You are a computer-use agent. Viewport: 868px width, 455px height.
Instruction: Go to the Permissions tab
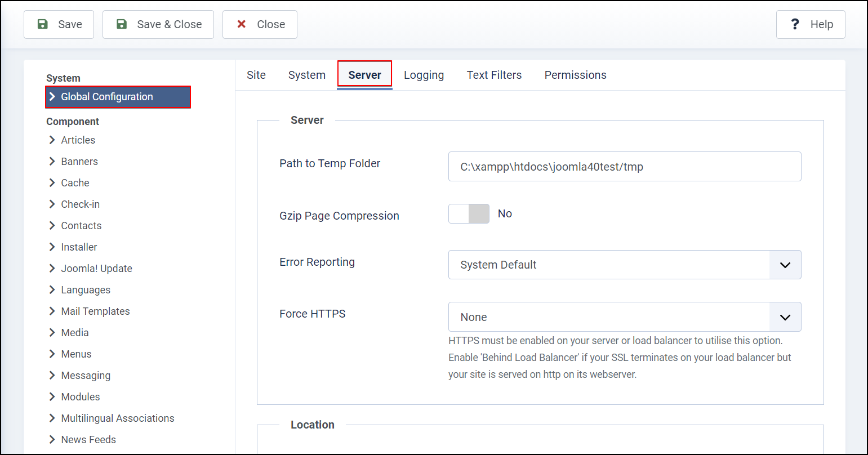pyautogui.click(x=575, y=75)
